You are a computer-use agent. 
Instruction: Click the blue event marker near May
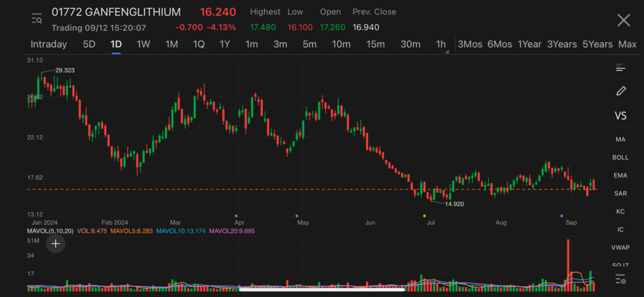click(x=297, y=215)
